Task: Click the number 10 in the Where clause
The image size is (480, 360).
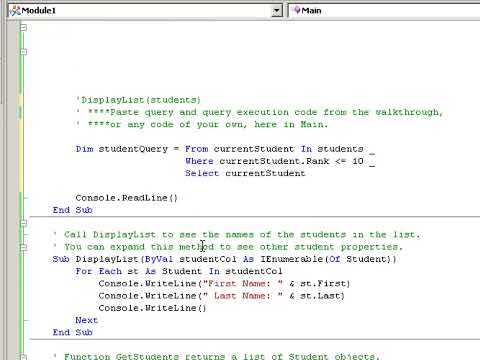Action: [x=358, y=161]
